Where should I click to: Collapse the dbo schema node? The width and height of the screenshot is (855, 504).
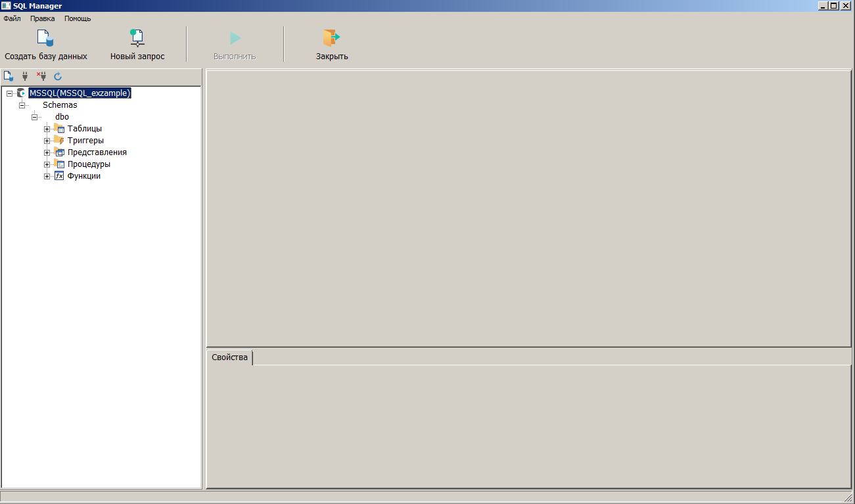35,117
